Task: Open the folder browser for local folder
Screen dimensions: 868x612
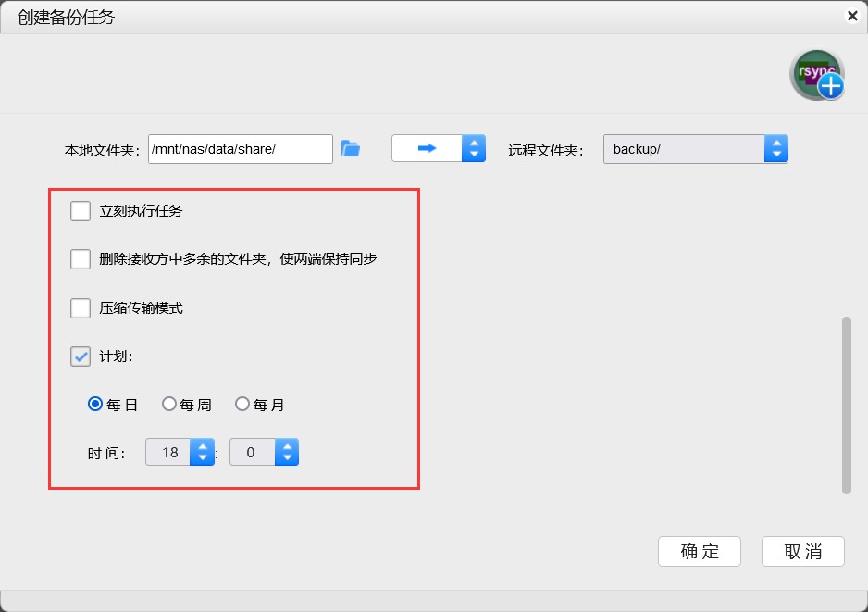Action: coord(351,147)
